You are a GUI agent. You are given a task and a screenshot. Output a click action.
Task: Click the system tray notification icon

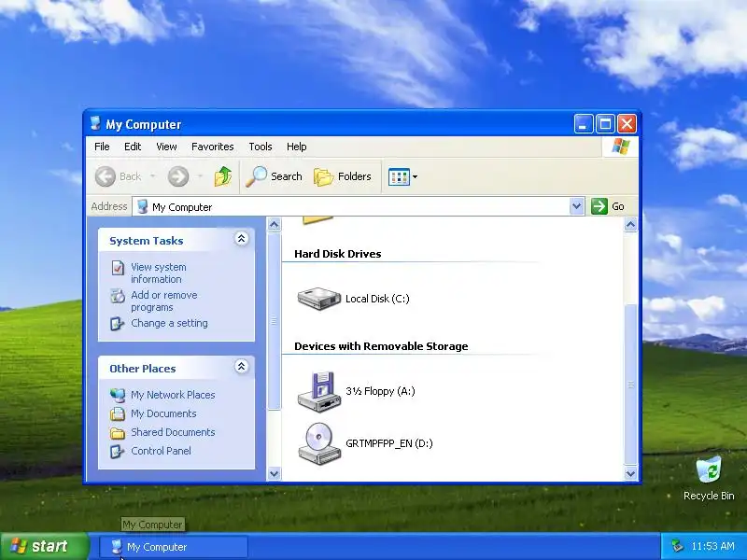coord(677,546)
